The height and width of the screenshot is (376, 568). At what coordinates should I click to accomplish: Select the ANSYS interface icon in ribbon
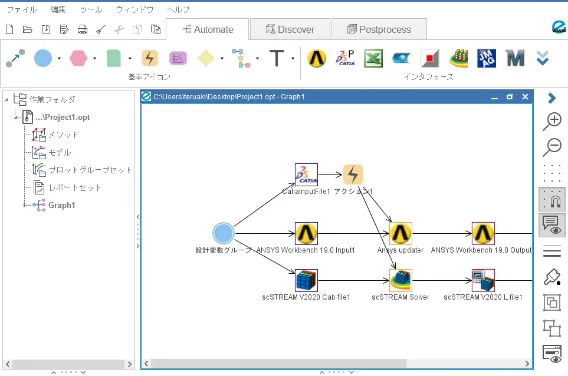coord(317,58)
